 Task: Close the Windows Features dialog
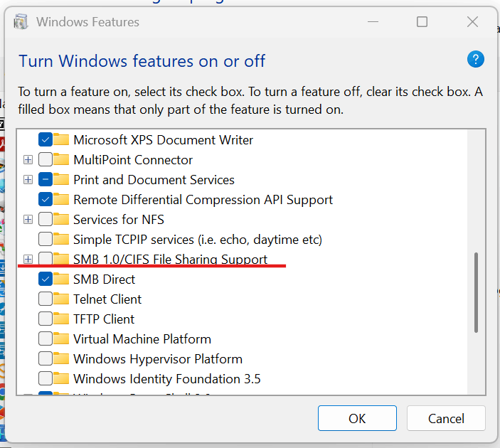point(472,21)
